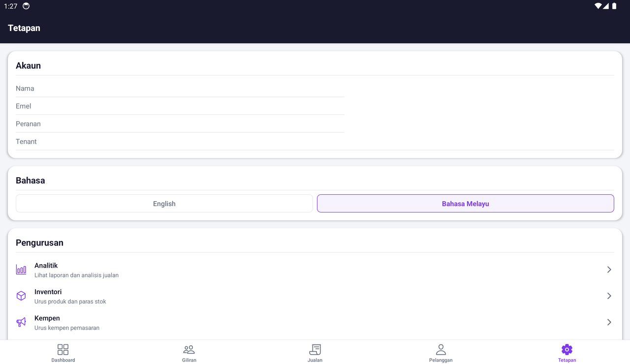Tap the Tetapan gear icon
Screen dimensions: 630x364
tap(567, 350)
